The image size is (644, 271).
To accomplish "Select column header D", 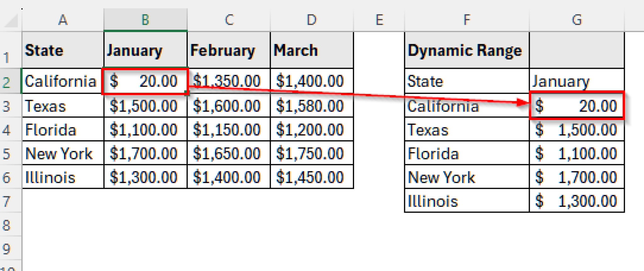I will click(x=311, y=20).
